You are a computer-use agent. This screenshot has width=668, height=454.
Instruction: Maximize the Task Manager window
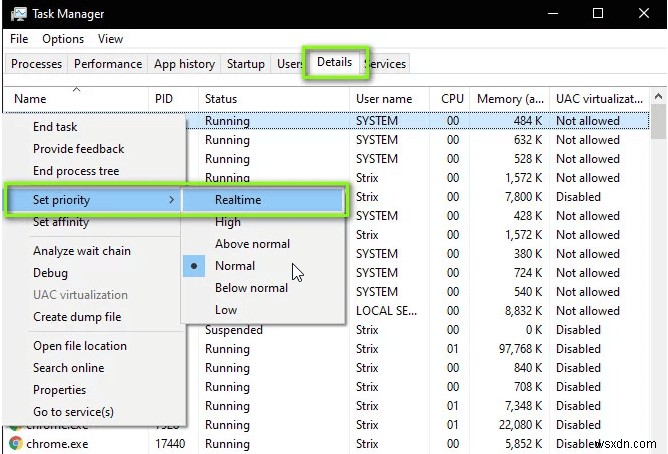(x=598, y=13)
